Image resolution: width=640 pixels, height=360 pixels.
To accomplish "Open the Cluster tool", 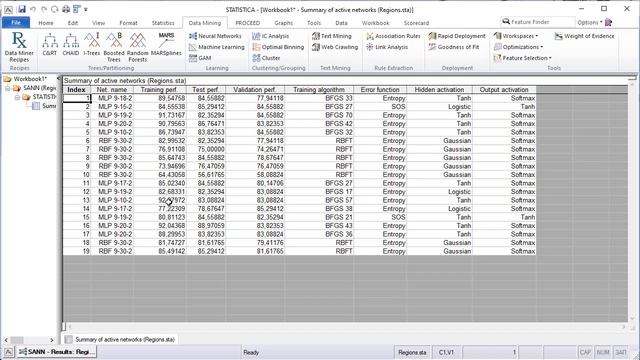I will click(x=266, y=58).
